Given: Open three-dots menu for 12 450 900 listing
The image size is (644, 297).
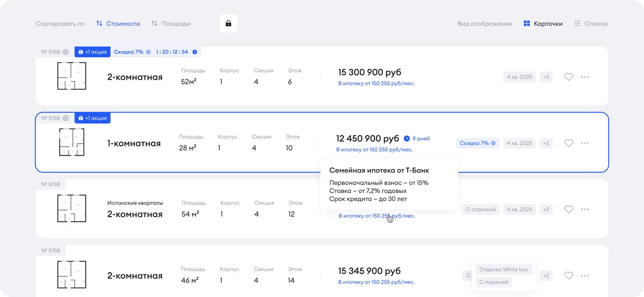Looking at the screenshot, I should 585,143.
